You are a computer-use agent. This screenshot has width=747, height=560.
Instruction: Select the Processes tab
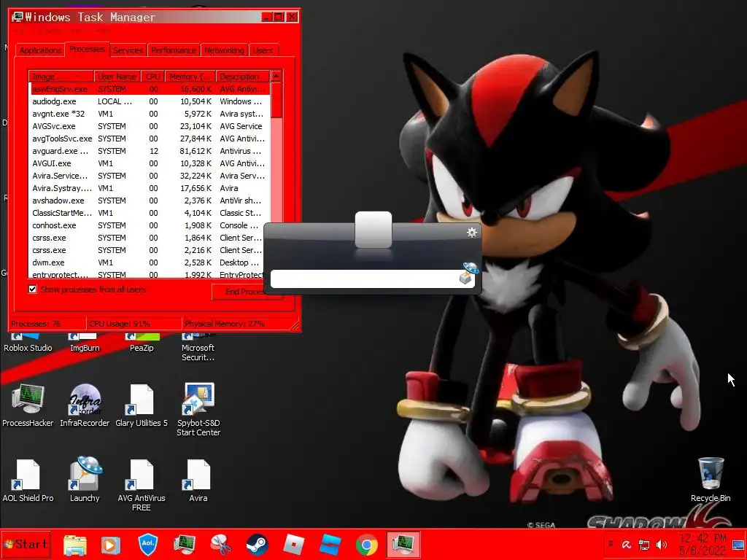click(x=87, y=49)
